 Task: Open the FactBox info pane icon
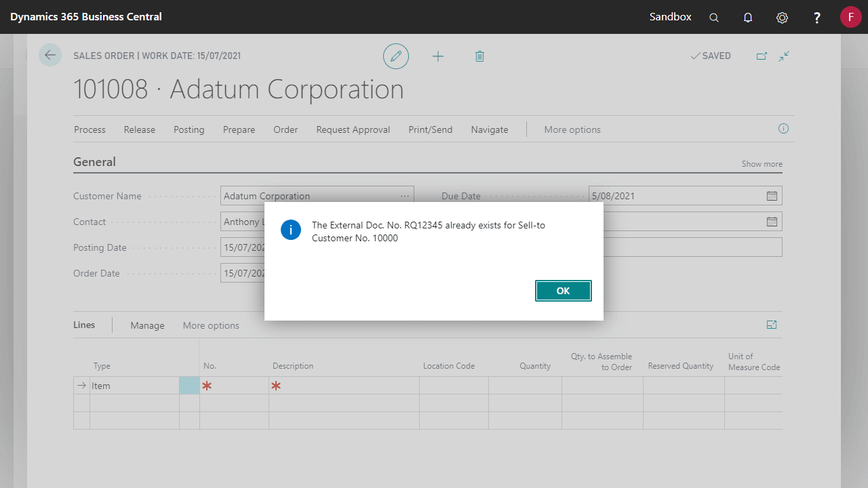(783, 129)
